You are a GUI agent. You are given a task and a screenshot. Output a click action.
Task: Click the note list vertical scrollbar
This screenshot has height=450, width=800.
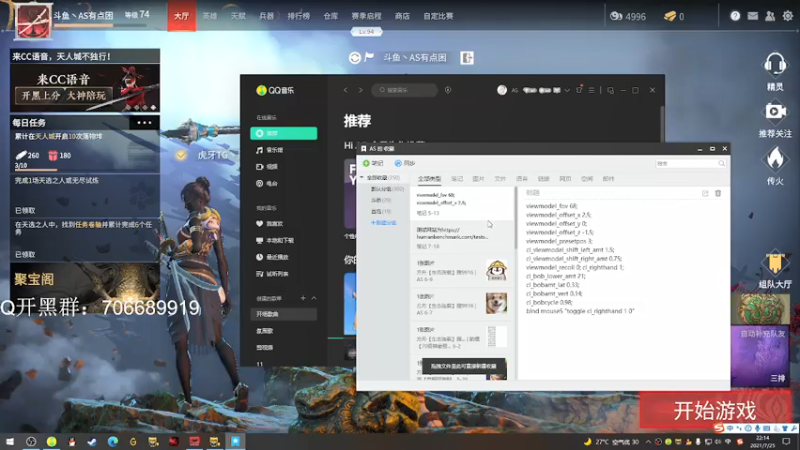pos(515,219)
